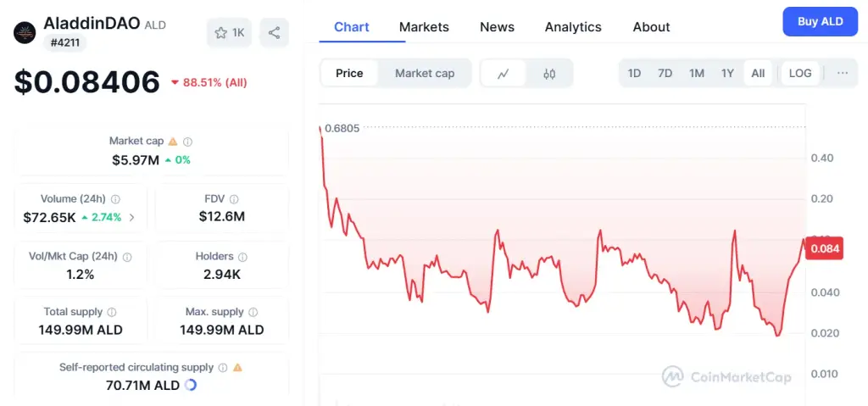Click the #4211 rank badge
The width and height of the screenshot is (868, 406).
[x=64, y=42]
